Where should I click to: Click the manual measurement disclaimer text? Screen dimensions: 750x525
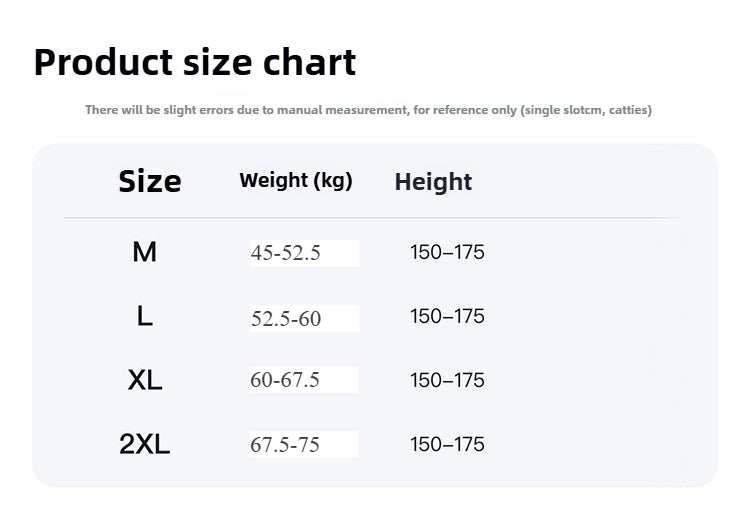click(300, 110)
